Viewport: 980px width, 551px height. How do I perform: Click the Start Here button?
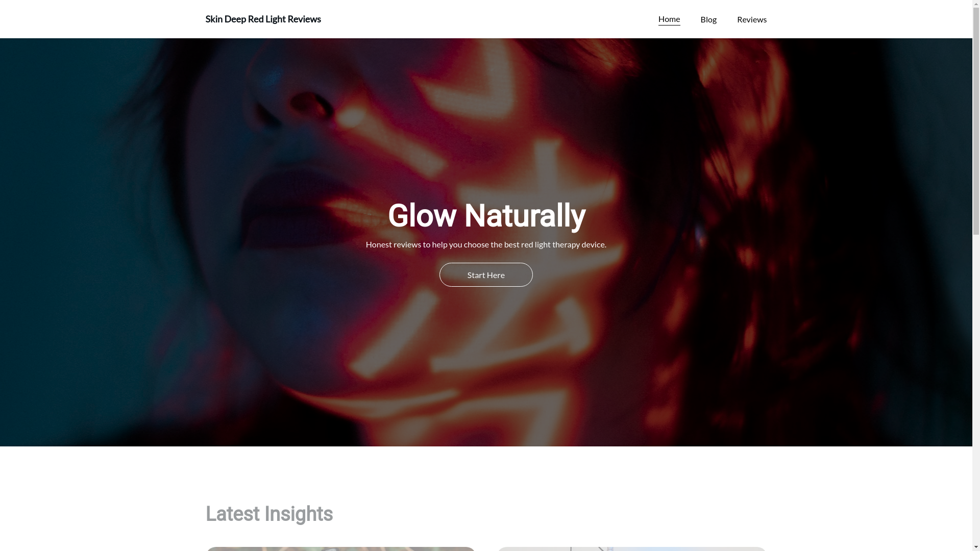click(x=486, y=274)
